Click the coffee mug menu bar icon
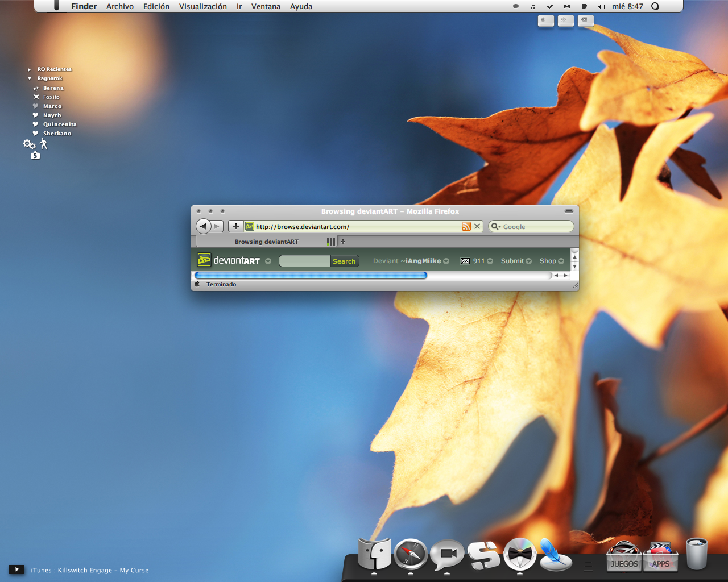This screenshot has height=582, width=728. click(584, 6)
